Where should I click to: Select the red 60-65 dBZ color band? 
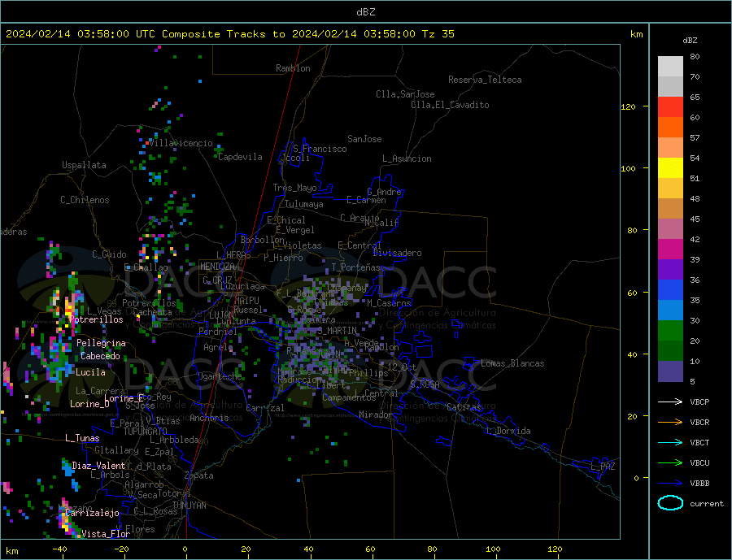670,106
